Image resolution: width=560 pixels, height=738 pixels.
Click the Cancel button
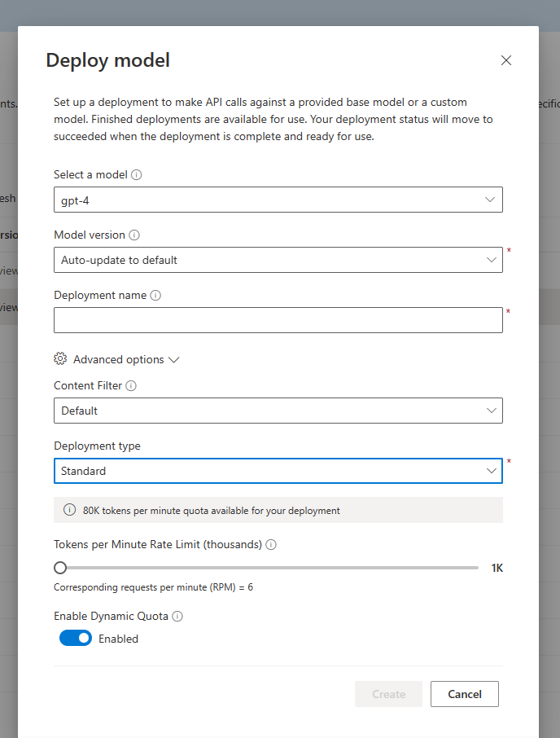464,694
